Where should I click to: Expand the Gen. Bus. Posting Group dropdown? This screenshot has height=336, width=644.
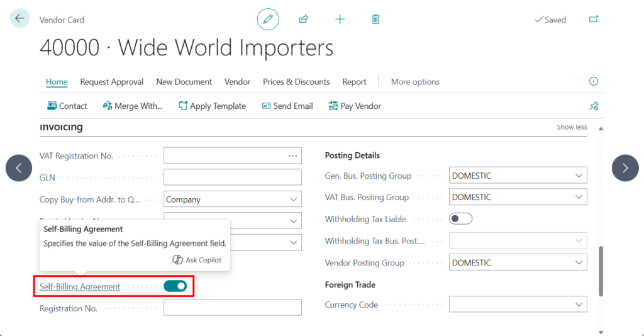pyautogui.click(x=579, y=176)
